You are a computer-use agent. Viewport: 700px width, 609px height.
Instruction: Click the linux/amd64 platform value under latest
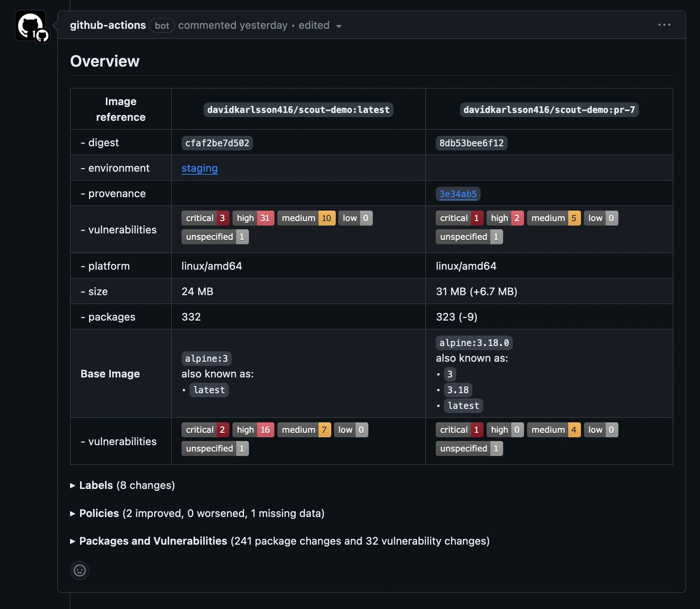(211, 266)
